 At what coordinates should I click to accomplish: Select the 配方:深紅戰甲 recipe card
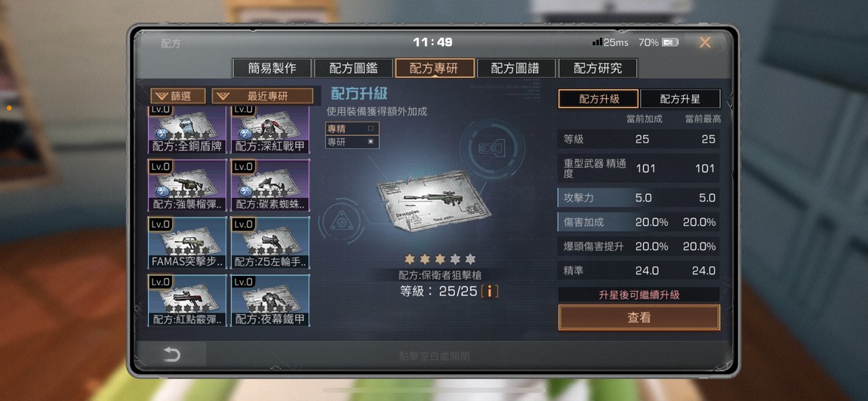(270, 130)
